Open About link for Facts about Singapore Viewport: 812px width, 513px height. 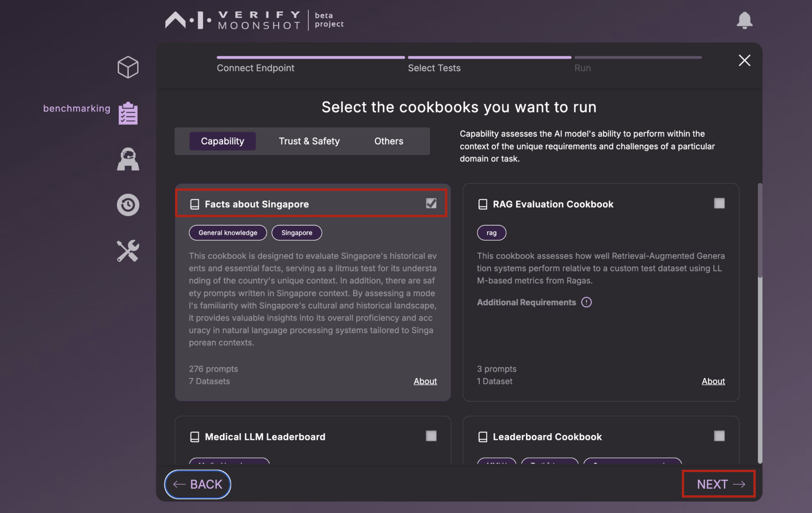[x=425, y=381]
